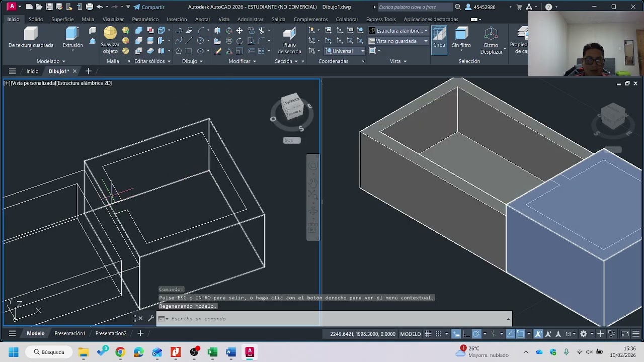644x362 pixels.
Task: Click the Sin filtro selection filter
Action: click(461, 38)
